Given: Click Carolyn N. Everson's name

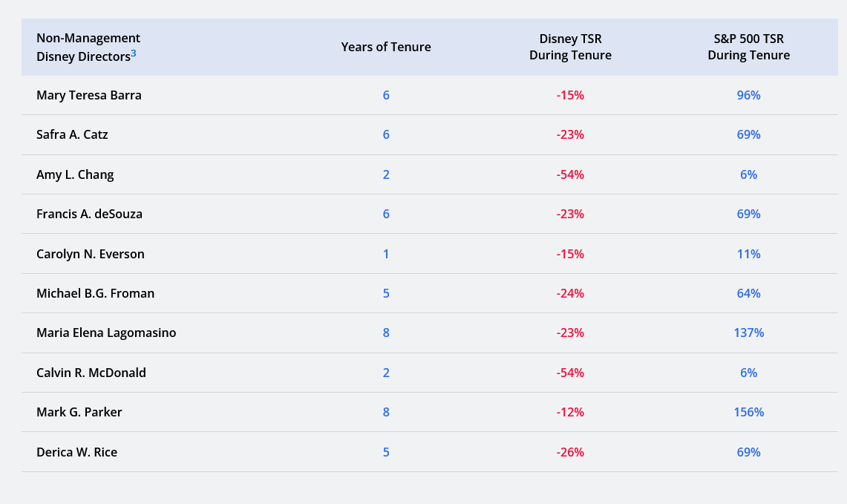Looking at the screenshot, I should pos(91,254).
